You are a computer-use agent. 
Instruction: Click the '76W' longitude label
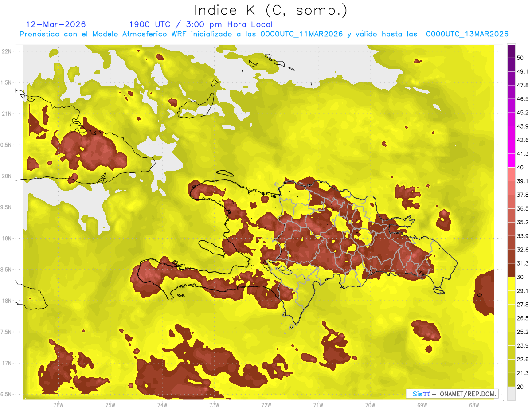tap(58, 406)
